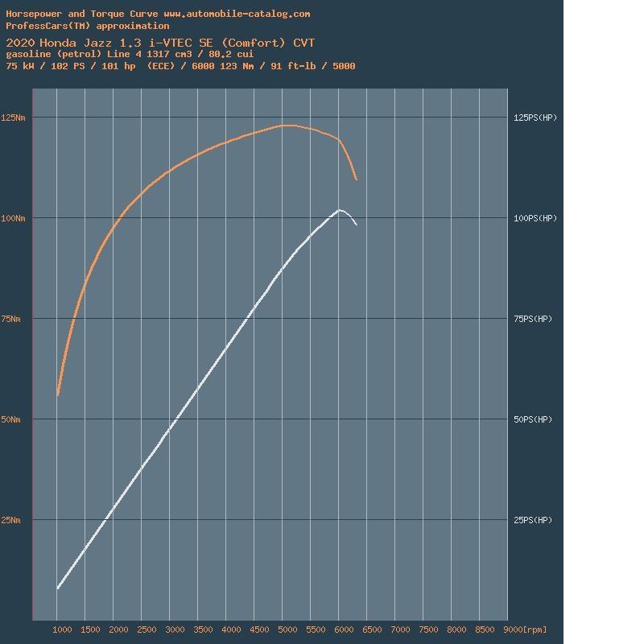Click the 6000 rpm axis label
Screen dimensions: 644x644
(x=344, y=630)
